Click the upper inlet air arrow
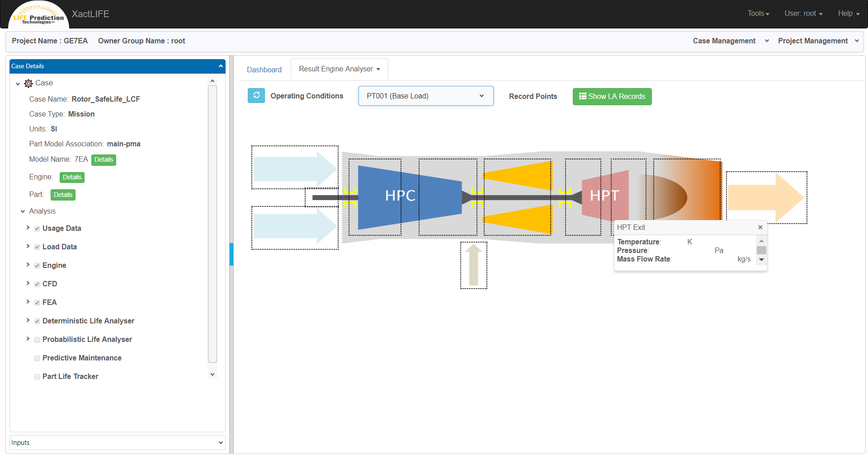 pos(295,168)
